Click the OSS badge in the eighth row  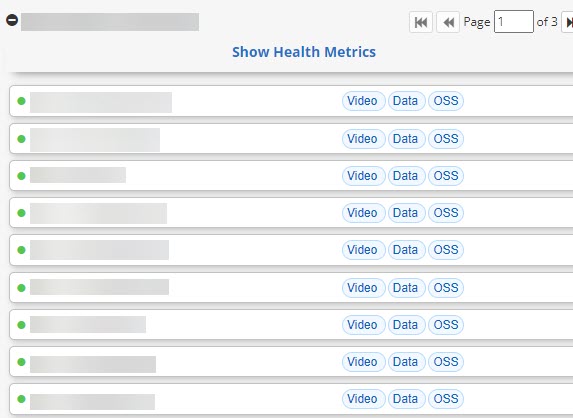pyautogui.click(x=446, y=362)
